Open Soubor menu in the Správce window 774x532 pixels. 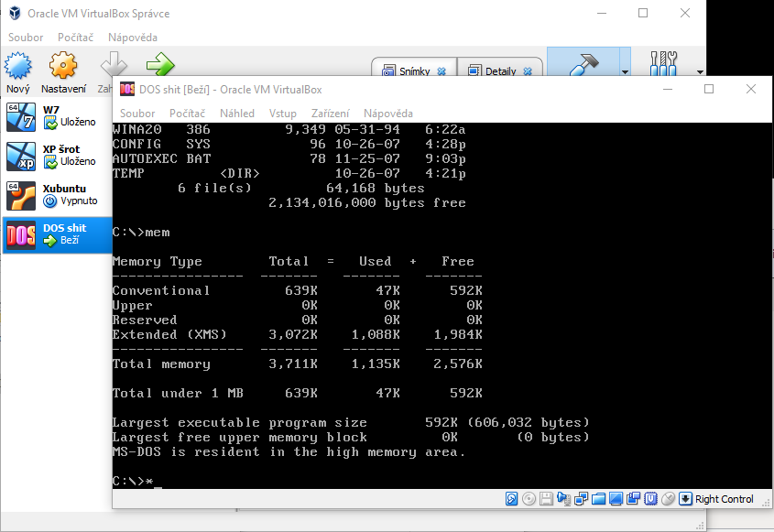[26, 38]
